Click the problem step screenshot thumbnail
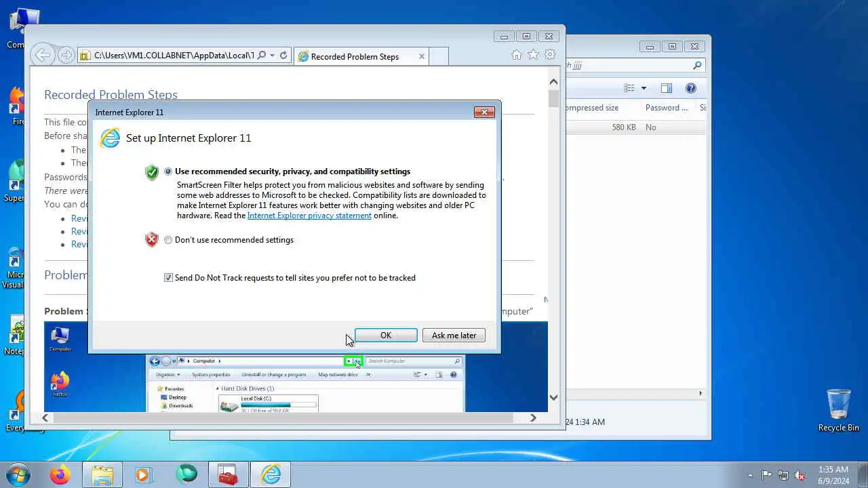 296,367
